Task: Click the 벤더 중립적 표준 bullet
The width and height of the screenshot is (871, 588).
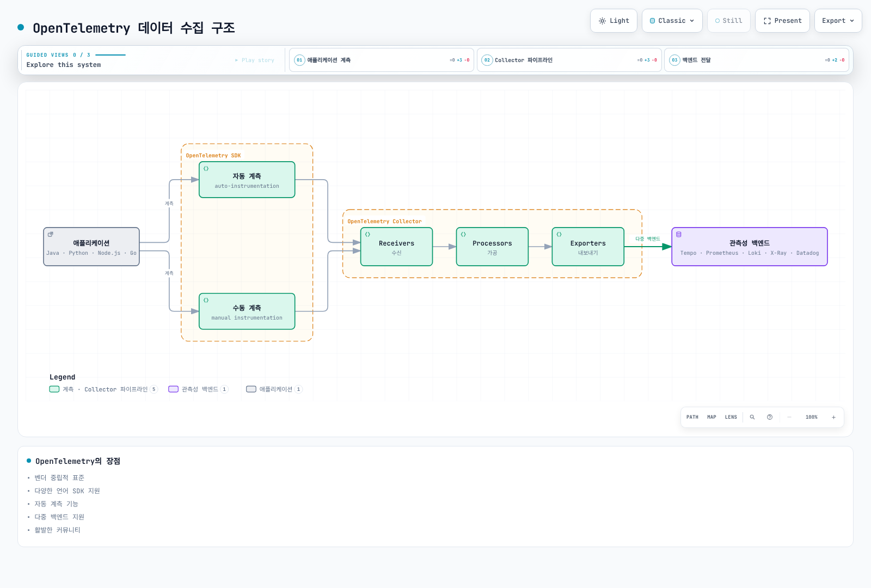Action: 59,478
